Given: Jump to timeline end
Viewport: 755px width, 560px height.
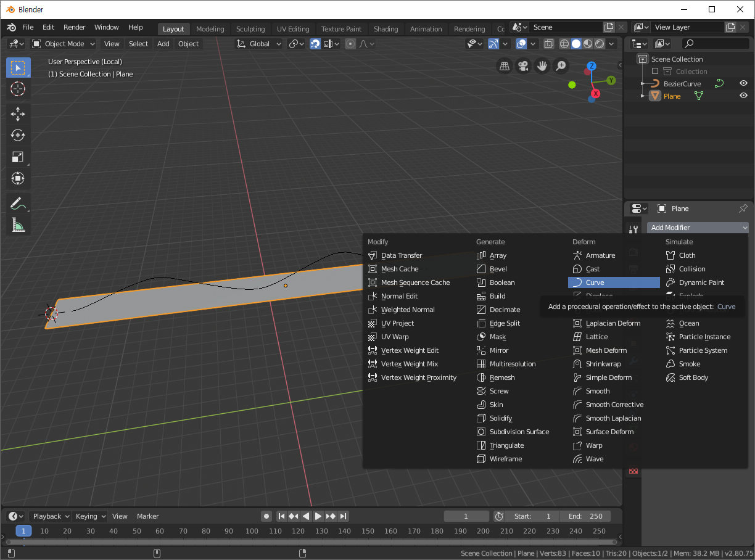Looking at the screenshot, I should [343, 516].
